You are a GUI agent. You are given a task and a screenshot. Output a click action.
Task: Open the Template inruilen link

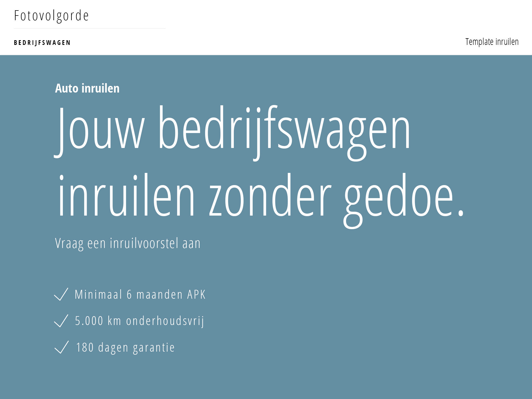click(x=492, y=42)
